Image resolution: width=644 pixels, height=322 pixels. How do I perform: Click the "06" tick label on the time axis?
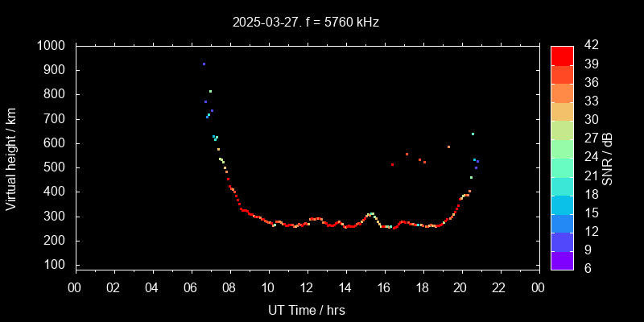coord(191,287)
